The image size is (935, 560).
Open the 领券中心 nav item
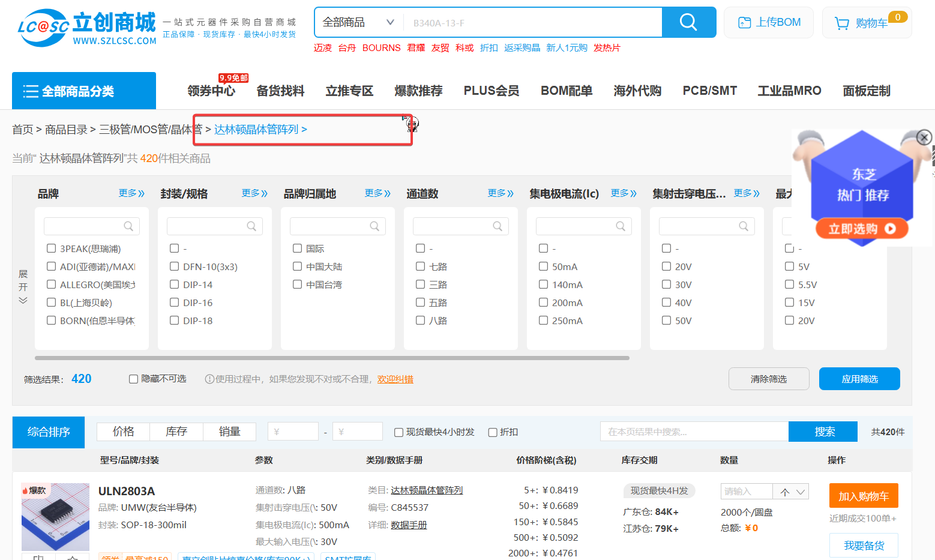click(x=211, y=91)
